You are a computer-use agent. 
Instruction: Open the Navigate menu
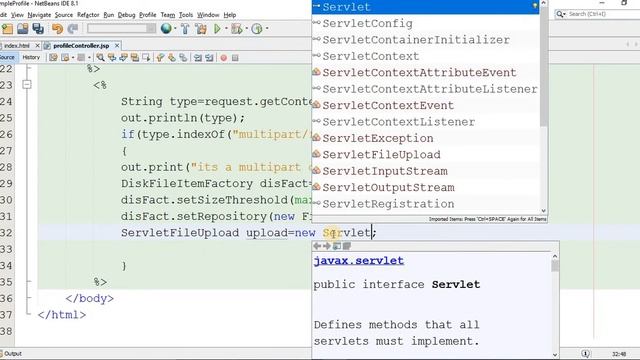point(39,15)
